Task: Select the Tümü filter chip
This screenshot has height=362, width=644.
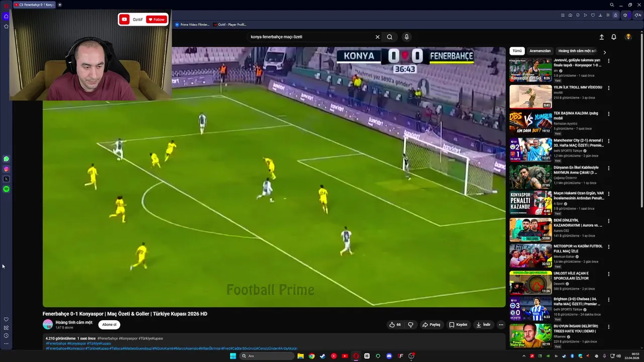Action: click(x=517, y=51)
